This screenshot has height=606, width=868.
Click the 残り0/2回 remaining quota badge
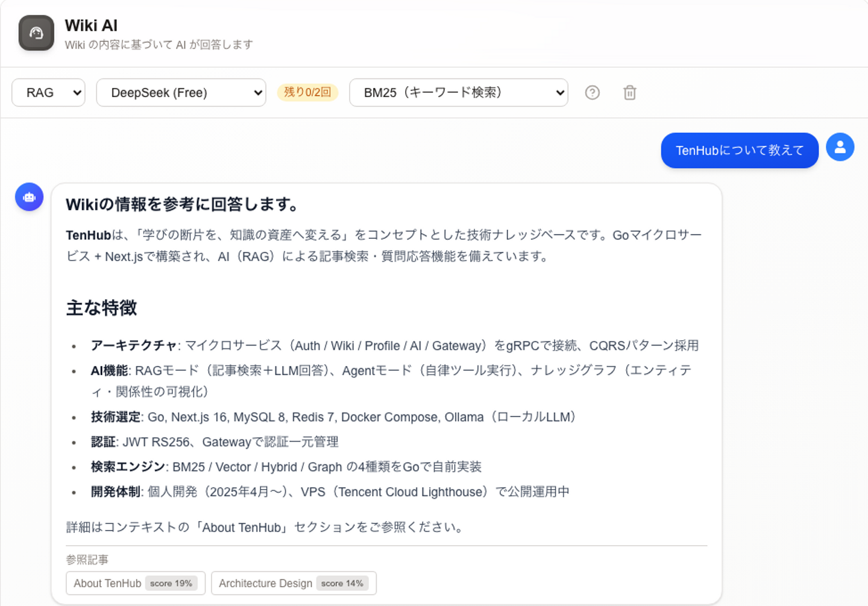[307, 92]
